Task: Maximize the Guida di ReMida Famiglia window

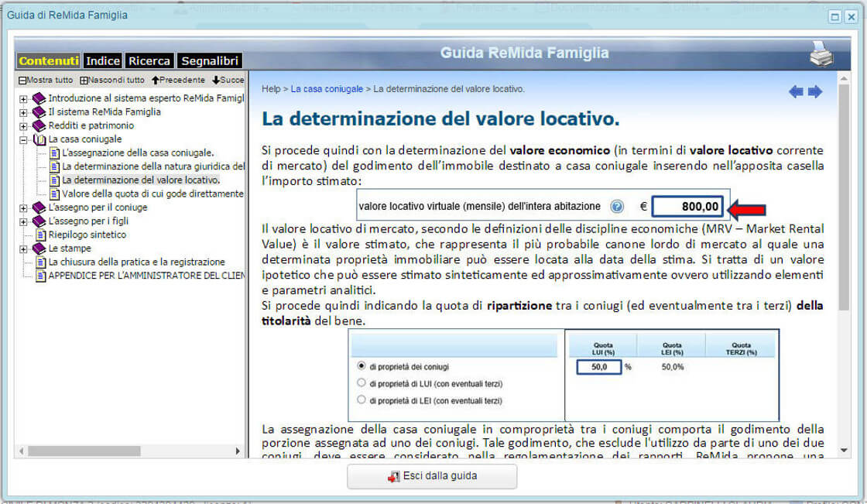Action: [x=835, y=17]
